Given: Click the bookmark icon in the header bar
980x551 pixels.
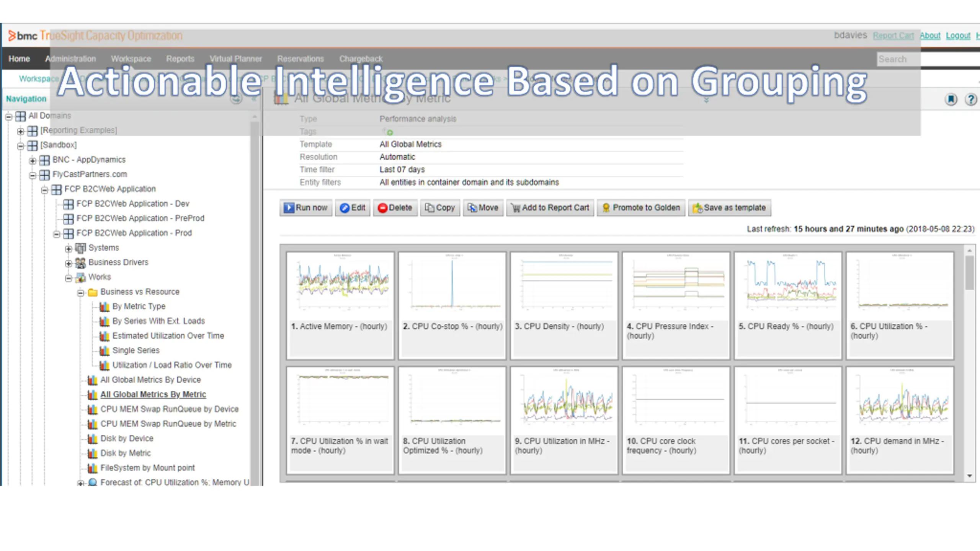Looking at the screenshot, I should pos(951,99).
